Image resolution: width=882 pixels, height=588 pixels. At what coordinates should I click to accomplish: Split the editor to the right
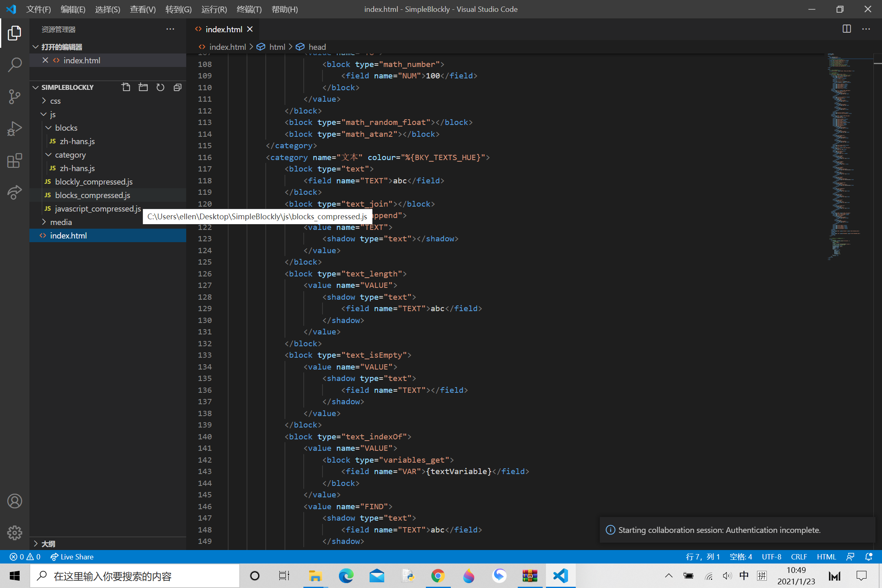(846, 29)
